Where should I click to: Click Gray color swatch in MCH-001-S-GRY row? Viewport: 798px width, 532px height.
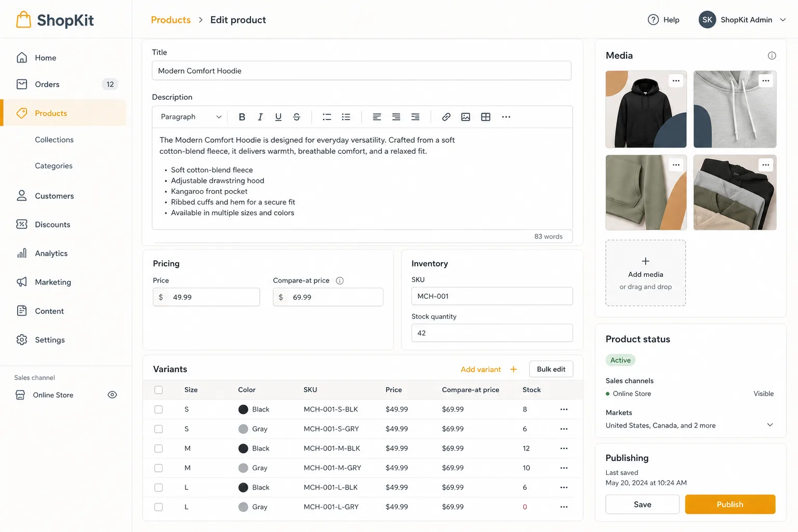(243, 429)
